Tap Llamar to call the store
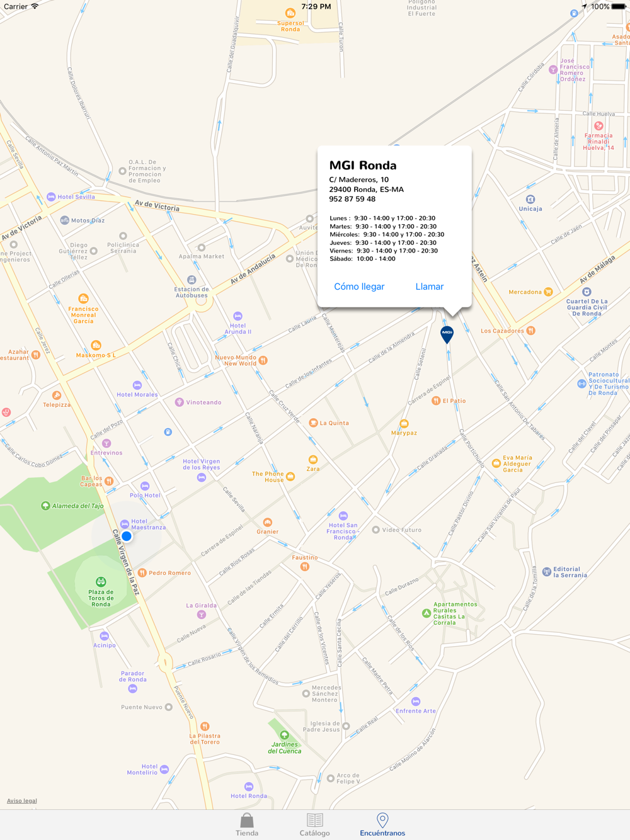 [x=430, y=287]
